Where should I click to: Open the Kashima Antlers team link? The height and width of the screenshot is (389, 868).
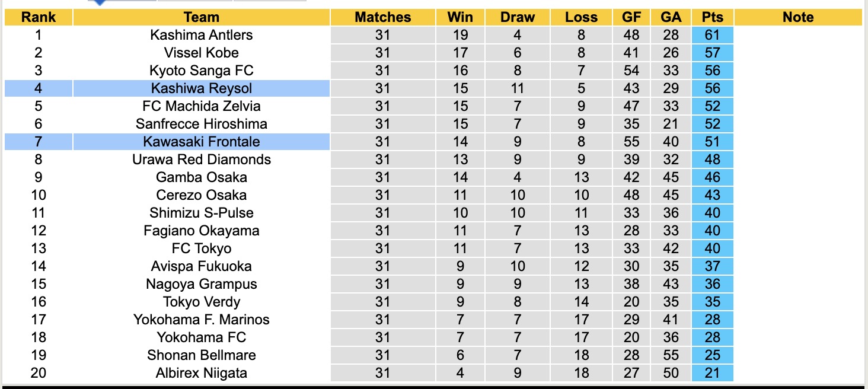[201, 35]
